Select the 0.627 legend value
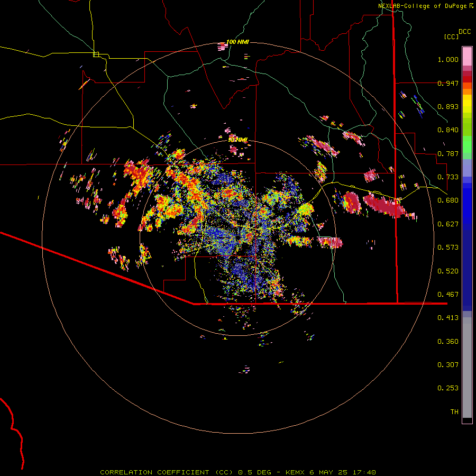 click(x=448, y=224)
